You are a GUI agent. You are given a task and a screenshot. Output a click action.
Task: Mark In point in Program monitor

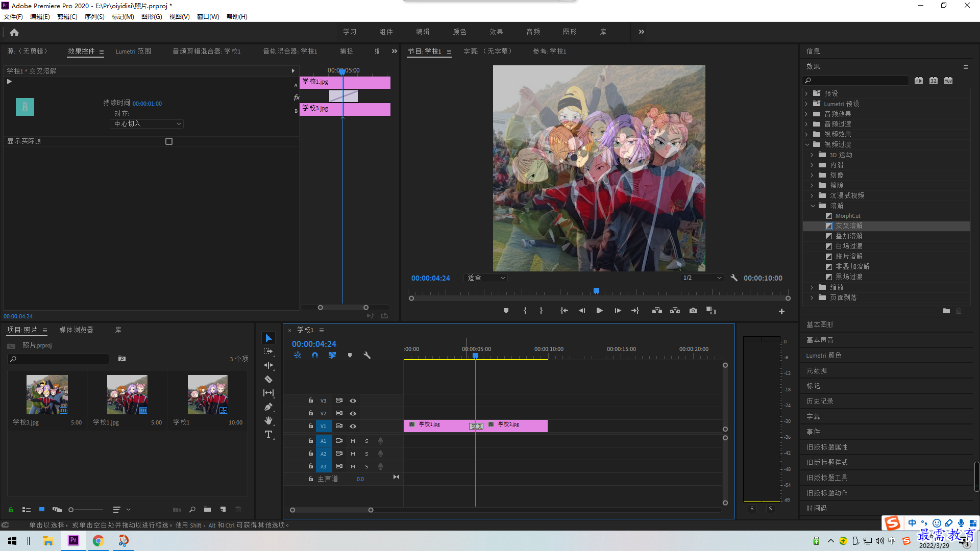click(x=525, y=311)
